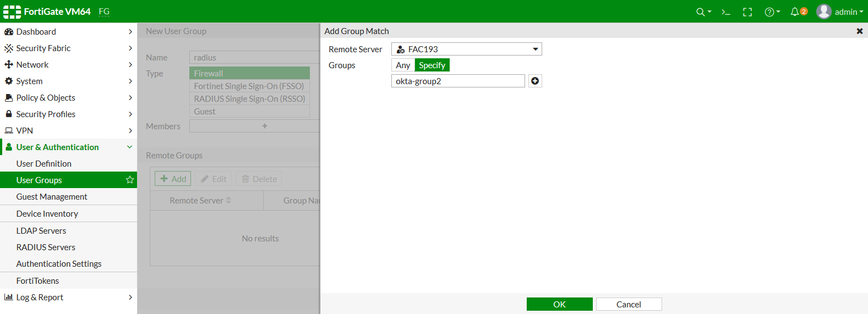
Task: Click Add in Remote Groups
Action: 173,179
